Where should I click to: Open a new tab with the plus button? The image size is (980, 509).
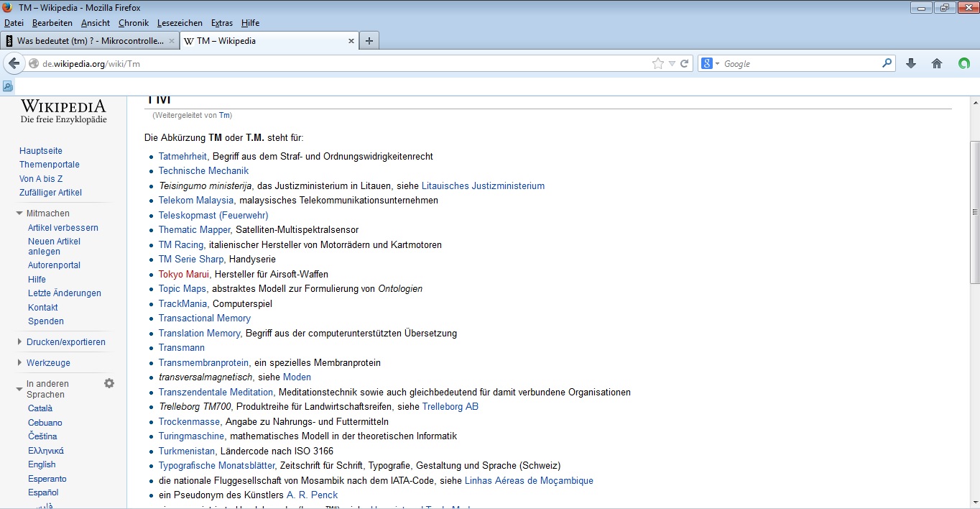(369, 41)
